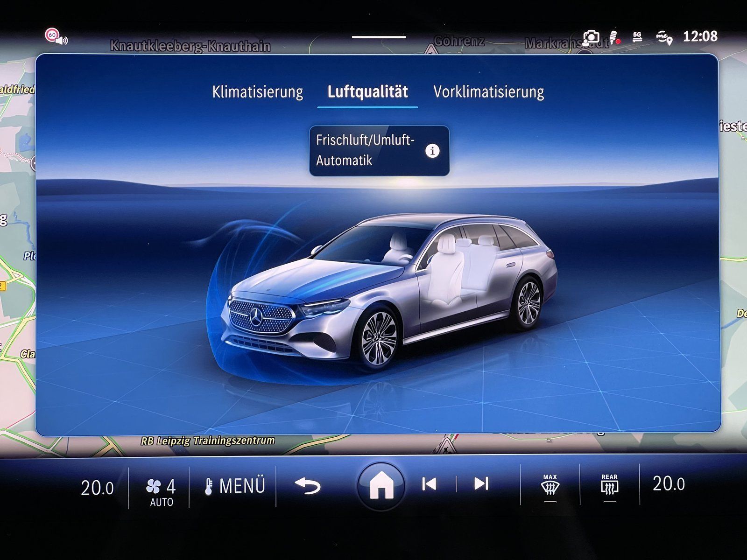This screenshot has height=560, width=747.
Task: Go to the home screen
Action: (x=381, y=485)
